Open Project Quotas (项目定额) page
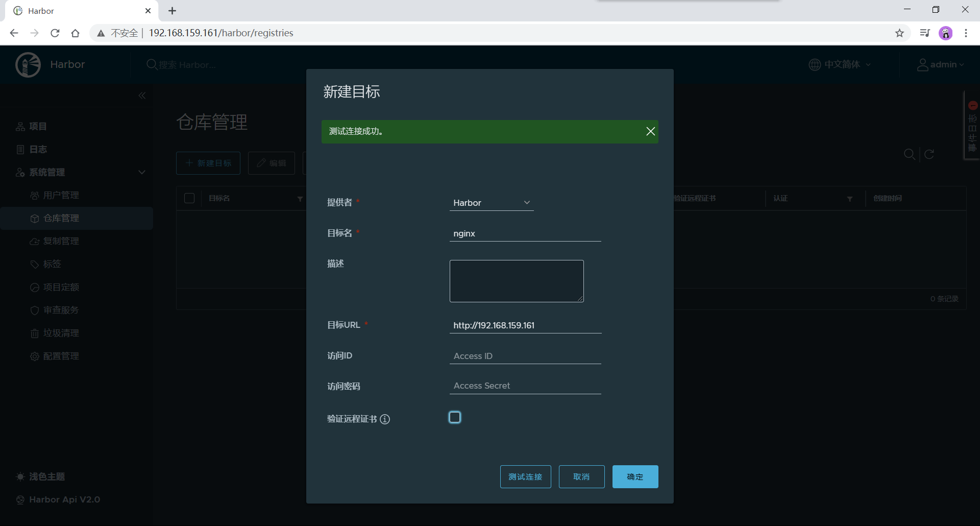The height and width of the screenshot is (526, 980). point(55,287)
